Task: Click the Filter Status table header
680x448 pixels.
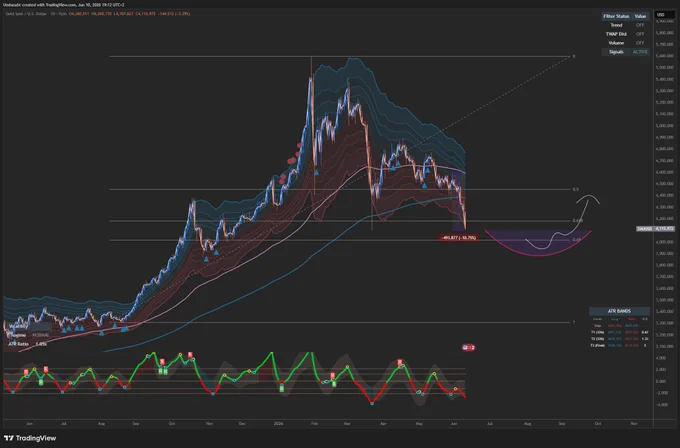Action: (x=616, y=16)
